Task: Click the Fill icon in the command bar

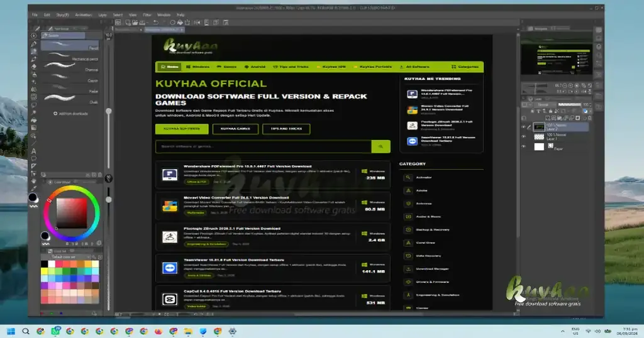Action: tap(180, 23)
